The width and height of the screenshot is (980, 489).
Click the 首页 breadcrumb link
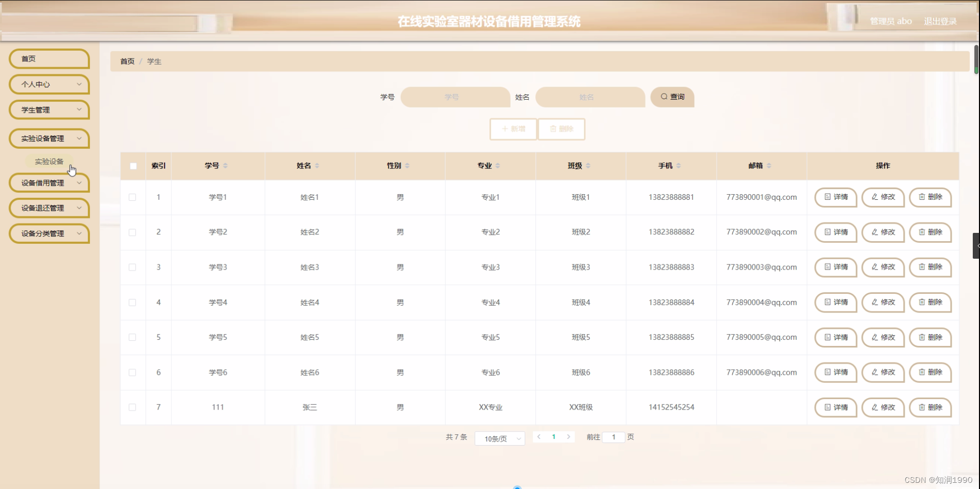point(127,61)
